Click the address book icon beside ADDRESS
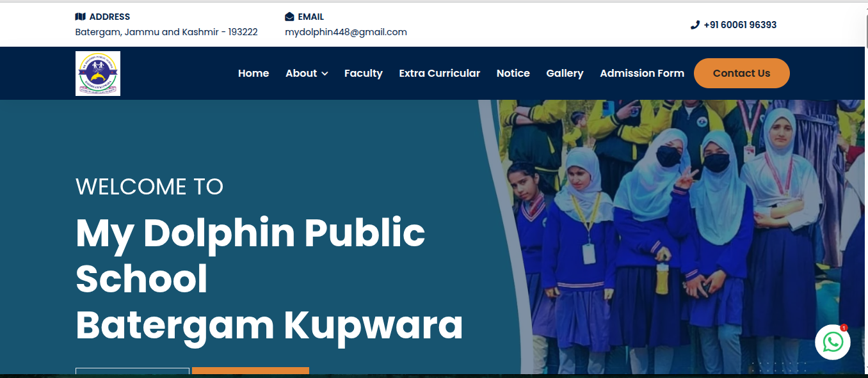 pyautogui.click(x=80, y=16)
